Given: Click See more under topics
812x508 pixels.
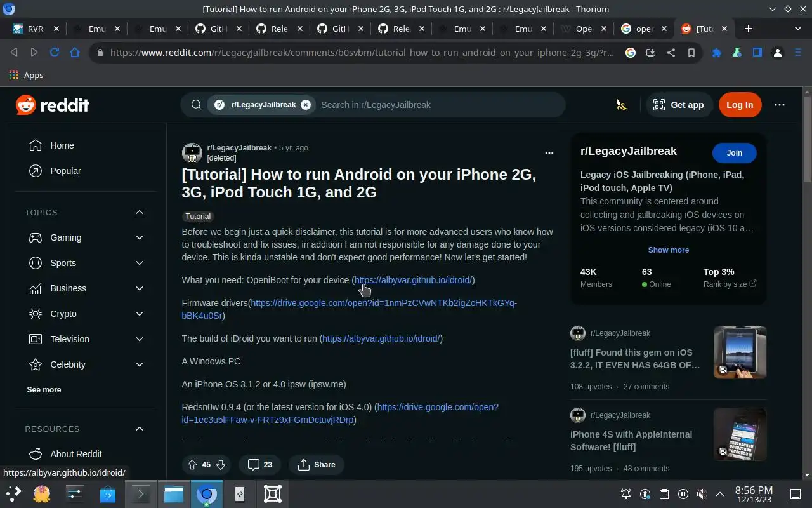Looking at the screenshot, I should tap(44, 390).
